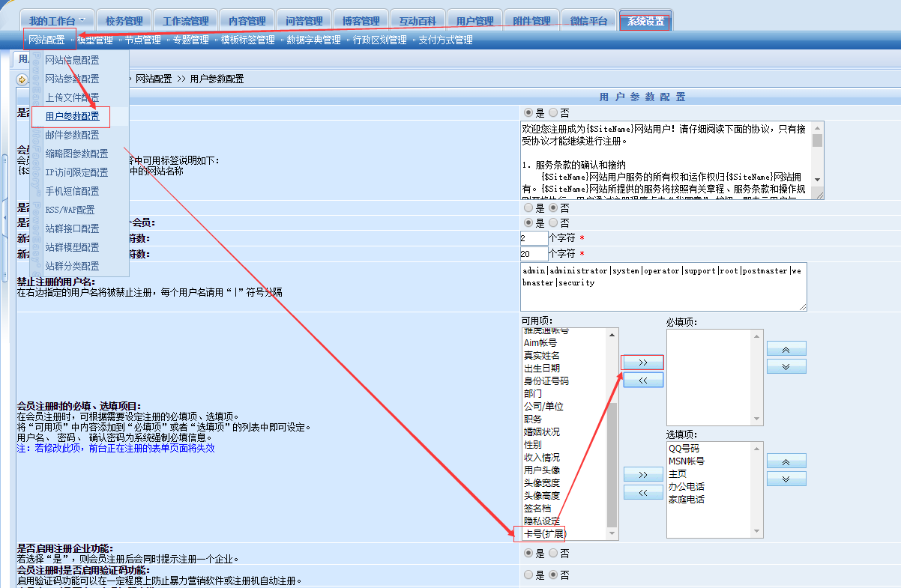
Task: Click the << button to remove from 必填项
Action: (643, 380)
